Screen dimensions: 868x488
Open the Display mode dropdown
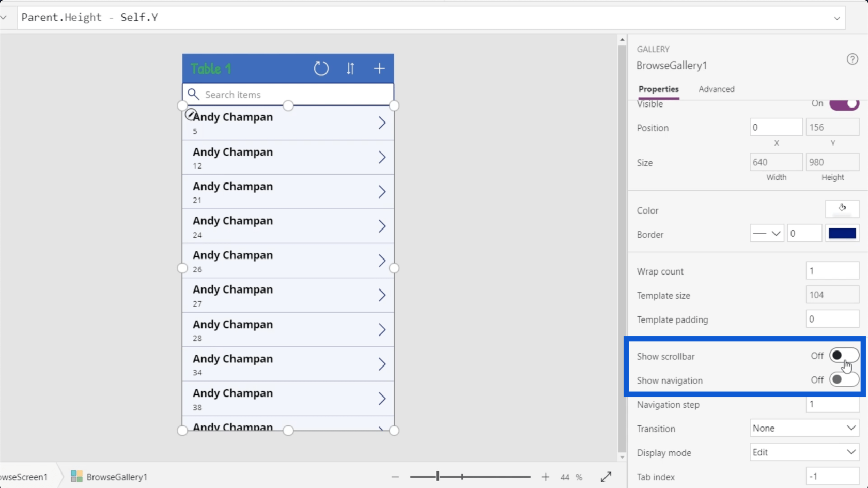(x=804, y=452)
